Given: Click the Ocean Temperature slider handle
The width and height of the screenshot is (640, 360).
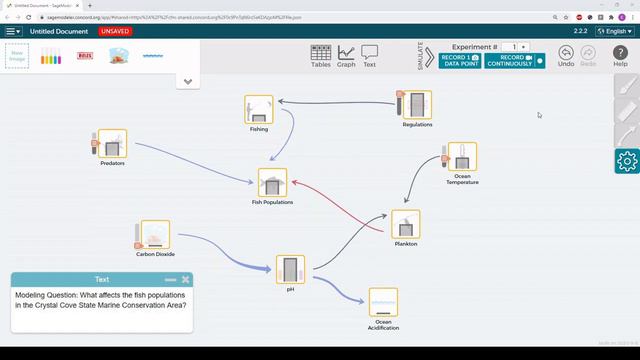Looking at the screenshot, I should [445, 158].
